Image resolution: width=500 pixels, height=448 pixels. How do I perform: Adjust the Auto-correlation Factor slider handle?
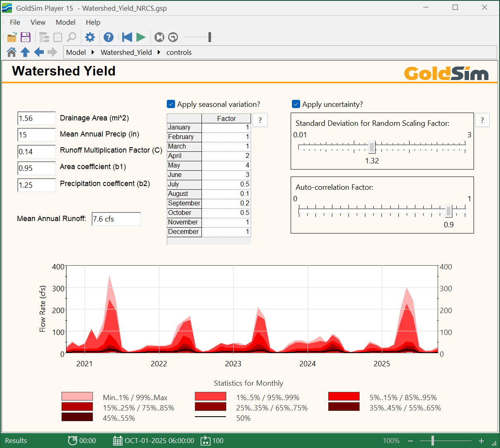tap(449, 211)
